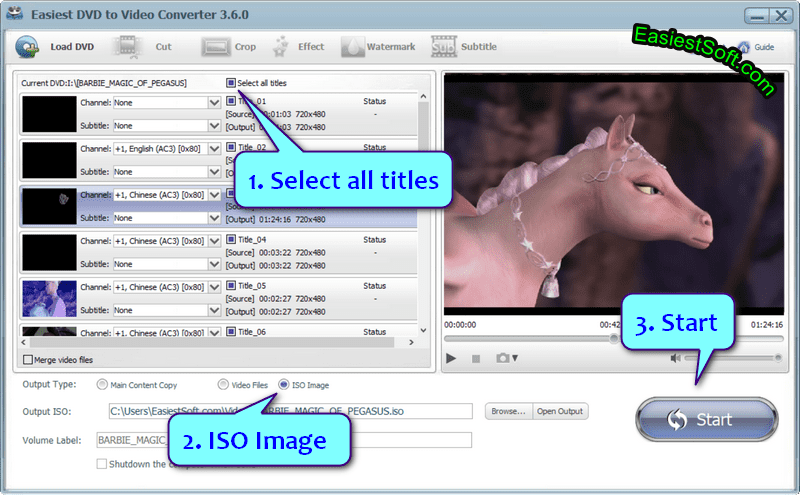Mute audio using the speaker icon

(x=675, y=358)
